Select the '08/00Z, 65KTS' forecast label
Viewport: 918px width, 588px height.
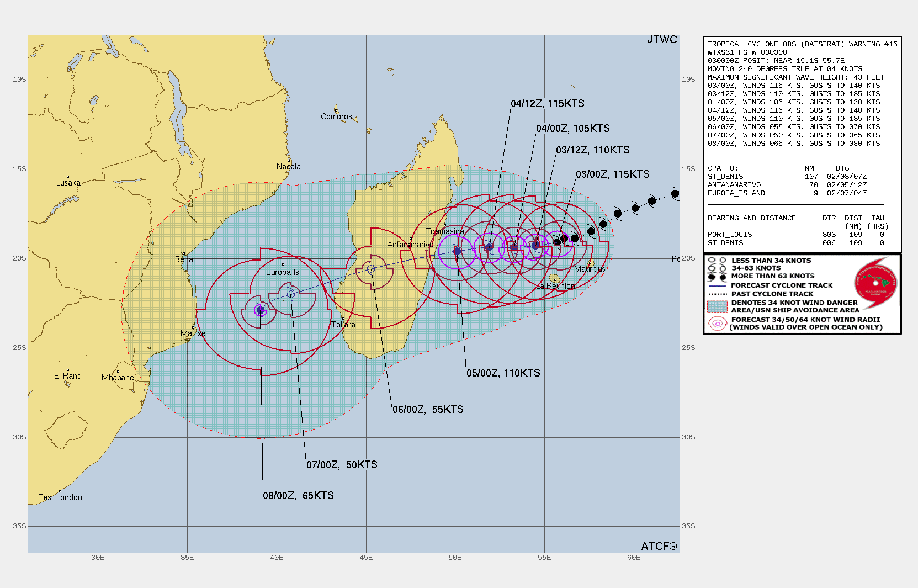tap(298, 496)
